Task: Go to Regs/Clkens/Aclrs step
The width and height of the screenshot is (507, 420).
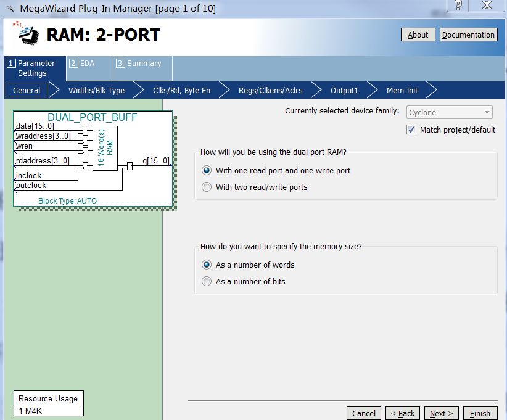Action: point(270,90)
